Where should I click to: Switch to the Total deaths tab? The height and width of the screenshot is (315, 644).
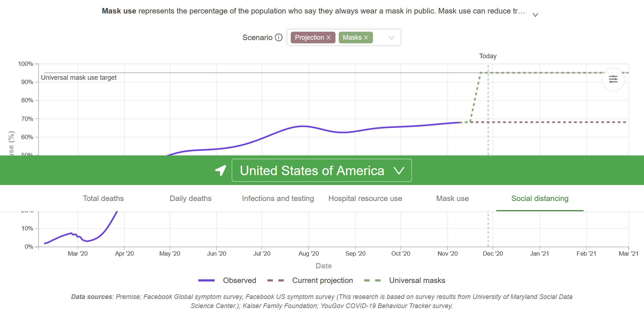tap(103, 198)
